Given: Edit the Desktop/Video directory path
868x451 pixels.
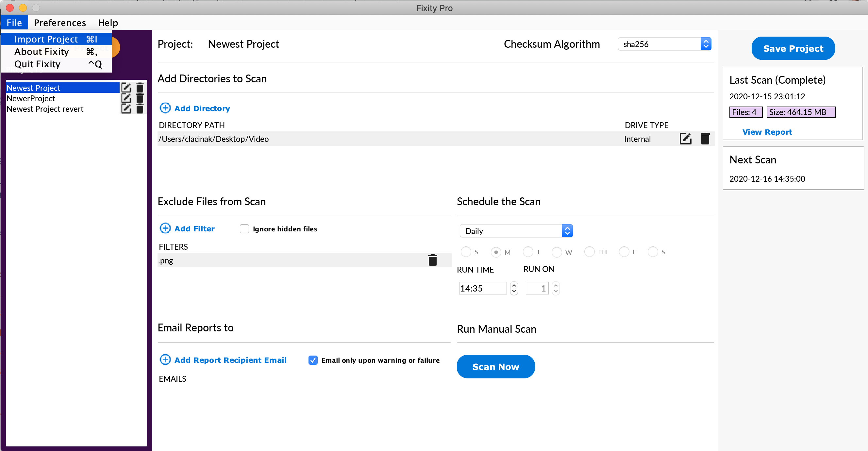Looking at the screenshot, I should [x=685, y=139].
